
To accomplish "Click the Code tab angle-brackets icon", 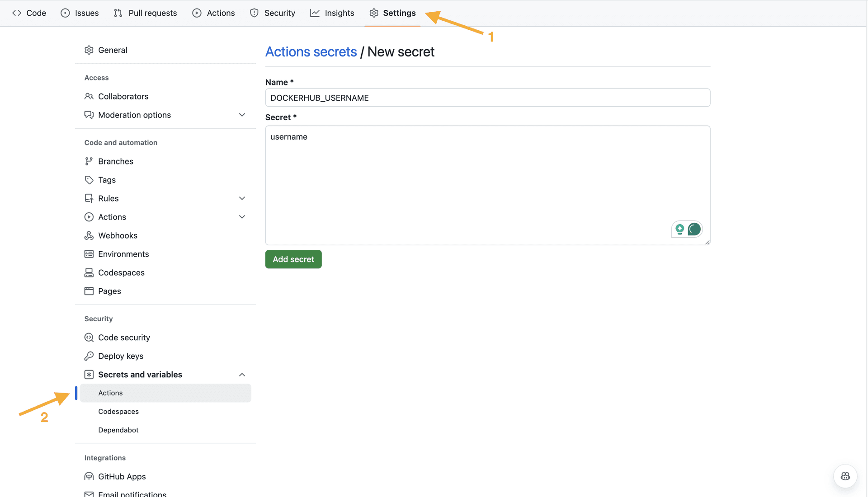I will coord(17,13).
